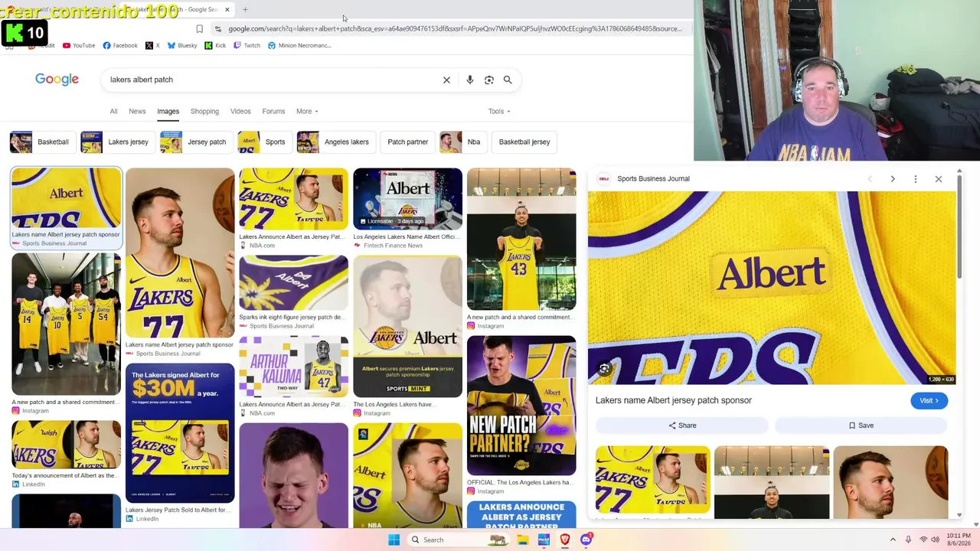
Task: Go to the Google logo homepage
Action: (x=57, y=80)
